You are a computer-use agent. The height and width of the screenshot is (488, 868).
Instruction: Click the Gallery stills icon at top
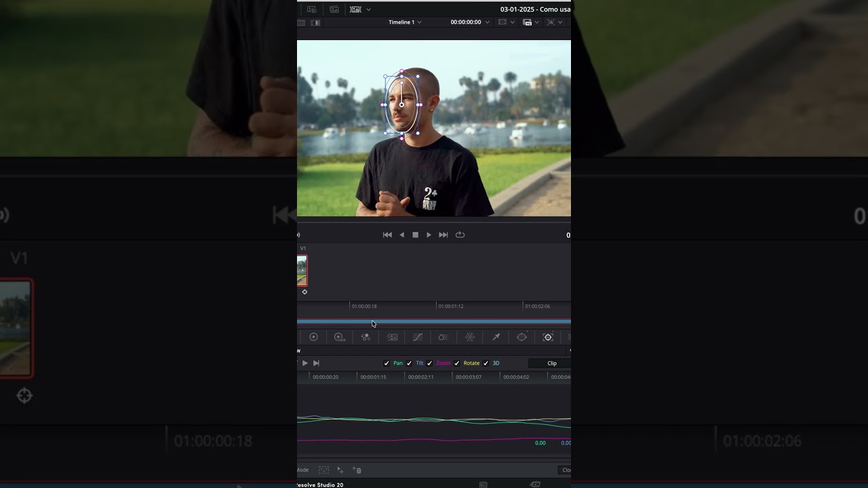click(334, 9)
